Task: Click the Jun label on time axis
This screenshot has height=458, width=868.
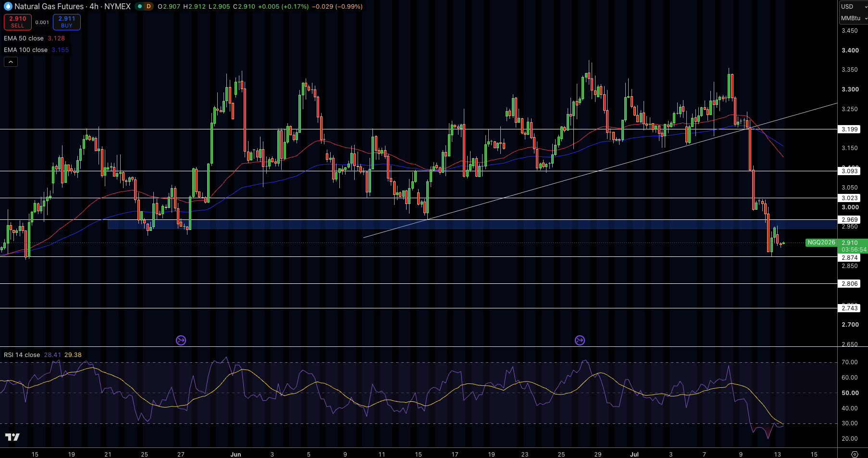Action: [x=236, y=454]
